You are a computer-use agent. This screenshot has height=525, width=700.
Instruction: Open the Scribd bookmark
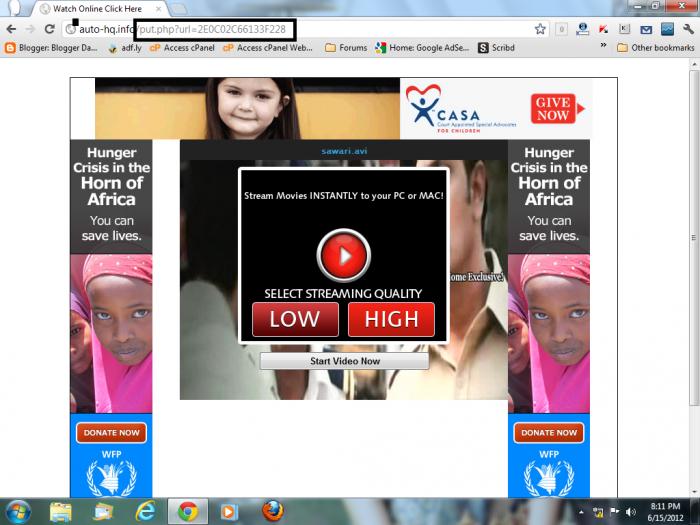496,48
